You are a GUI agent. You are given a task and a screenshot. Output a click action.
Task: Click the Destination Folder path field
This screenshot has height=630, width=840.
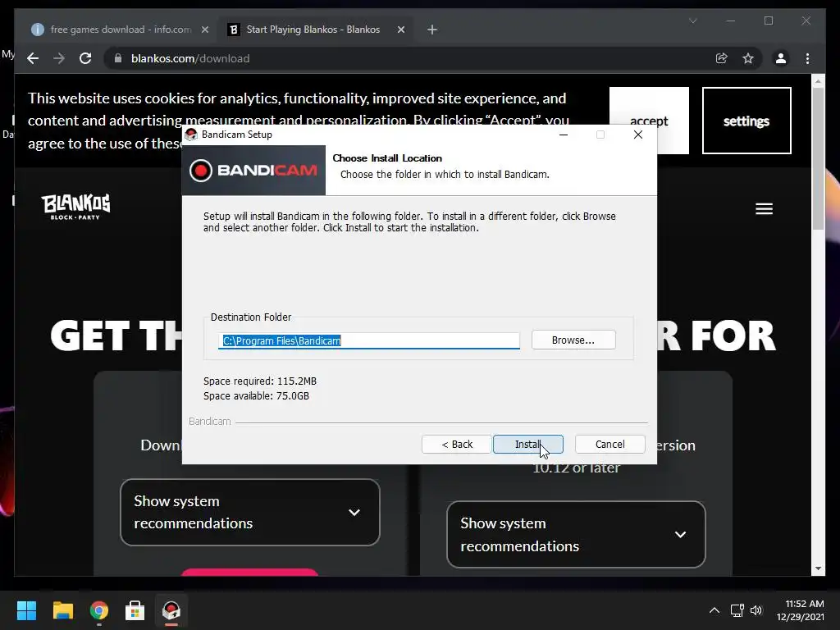click(x=368, y=340)
